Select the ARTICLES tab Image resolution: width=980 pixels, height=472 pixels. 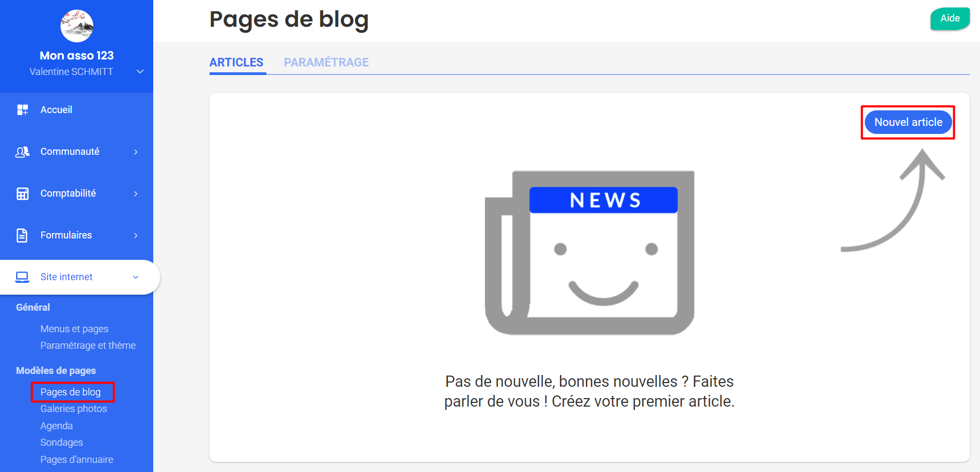236,63
